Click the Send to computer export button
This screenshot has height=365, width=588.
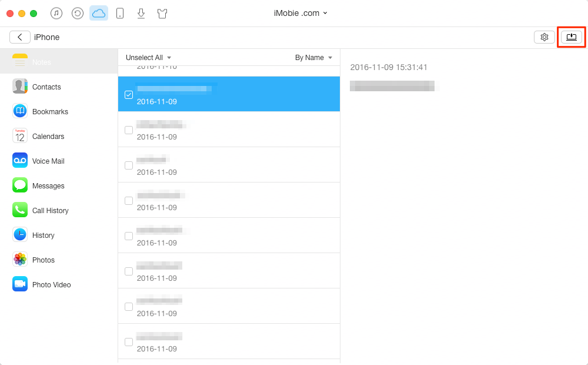572,37
